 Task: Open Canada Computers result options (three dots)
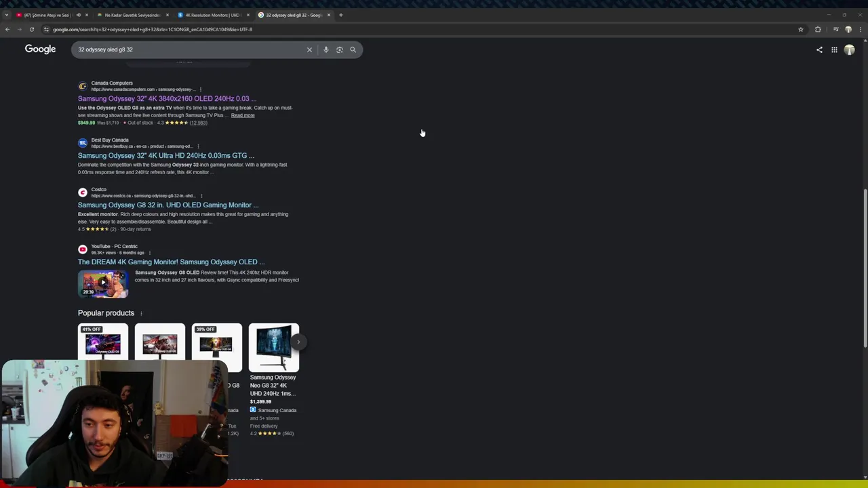tap(201, 89)
